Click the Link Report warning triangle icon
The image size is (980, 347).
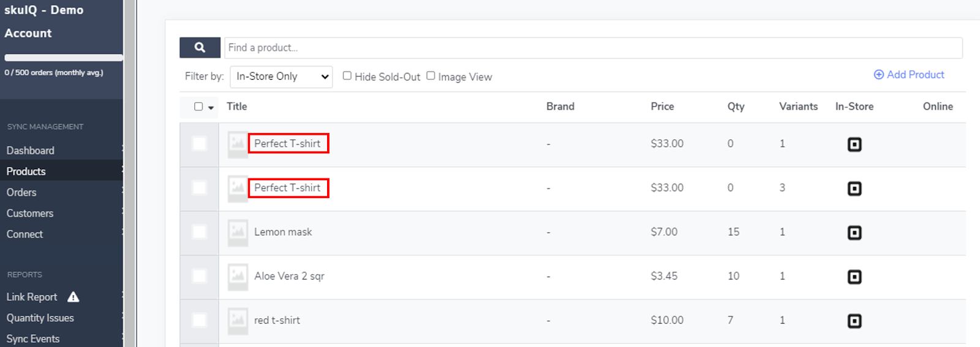(x=73, y=297)
